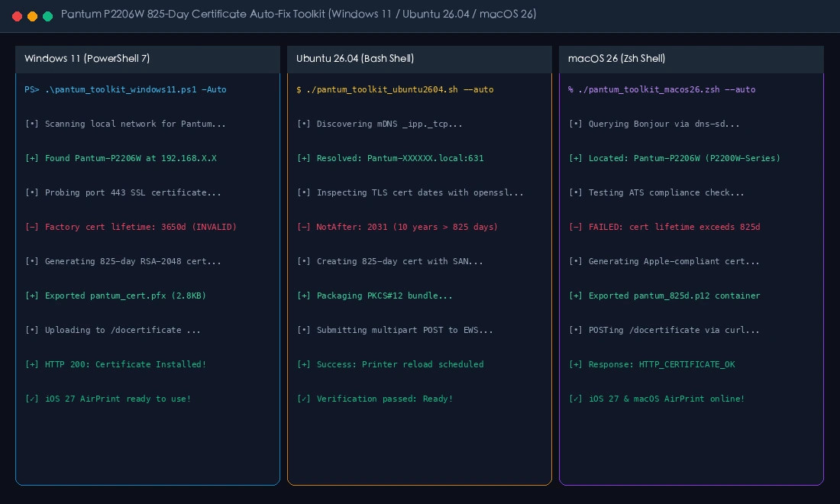
Task: Click the pantum_toolkit_macos26.zsh --auto command line
Action: [661, 89]
